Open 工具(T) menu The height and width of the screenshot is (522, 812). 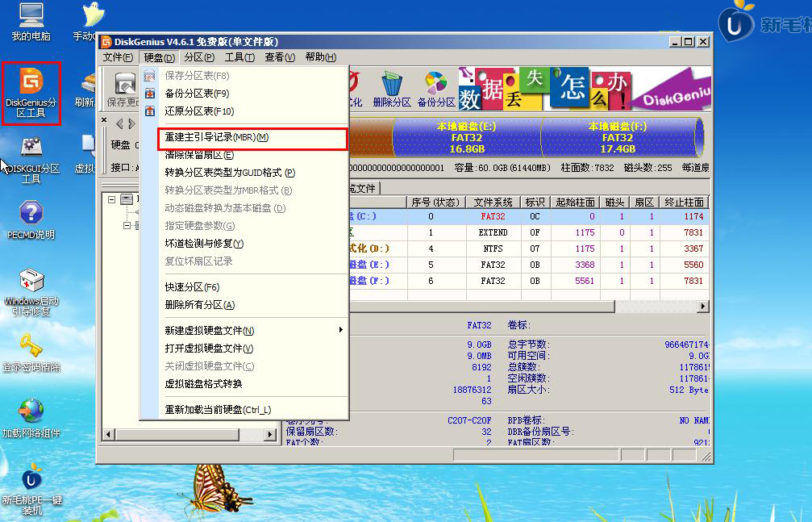coord(239,57)
